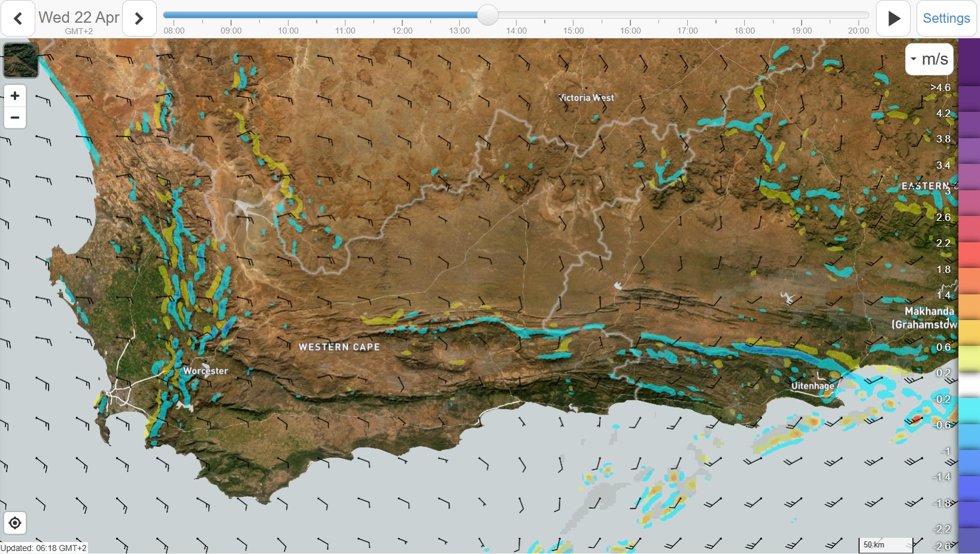Image resolution: width=980 pixels, height=554 pixels.
Task: Click the Worcester town label
Action: (205, 371)
